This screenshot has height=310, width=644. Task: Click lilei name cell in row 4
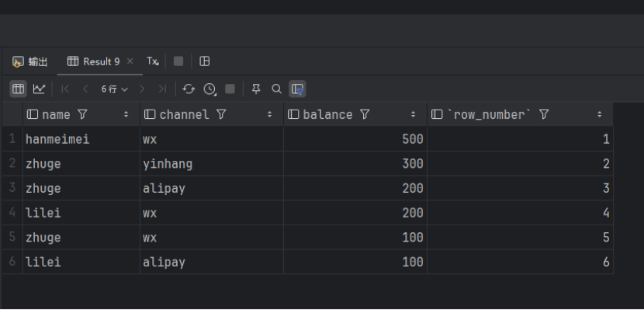click(x=81, y=213)
